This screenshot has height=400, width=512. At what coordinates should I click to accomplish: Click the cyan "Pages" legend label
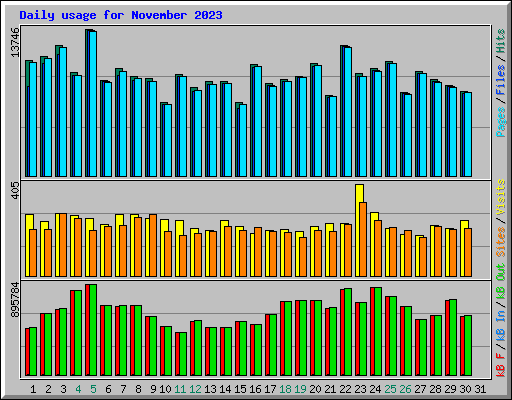[500, 122]
